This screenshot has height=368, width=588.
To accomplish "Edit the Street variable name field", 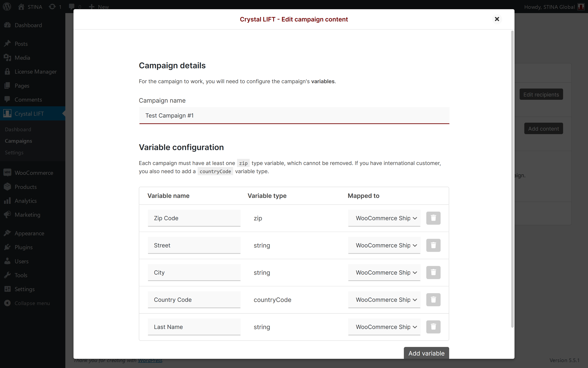I will click(x=194, y=245).
